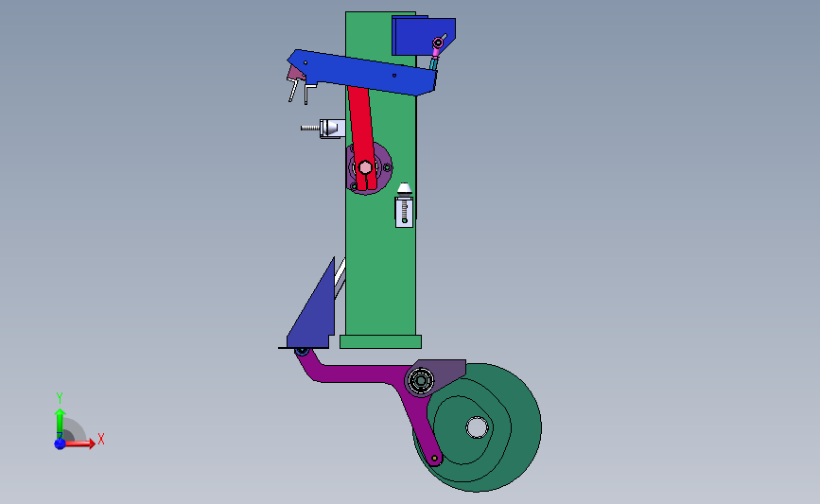
Task: Select the red lever arm
Action: (x=364, y=137)
